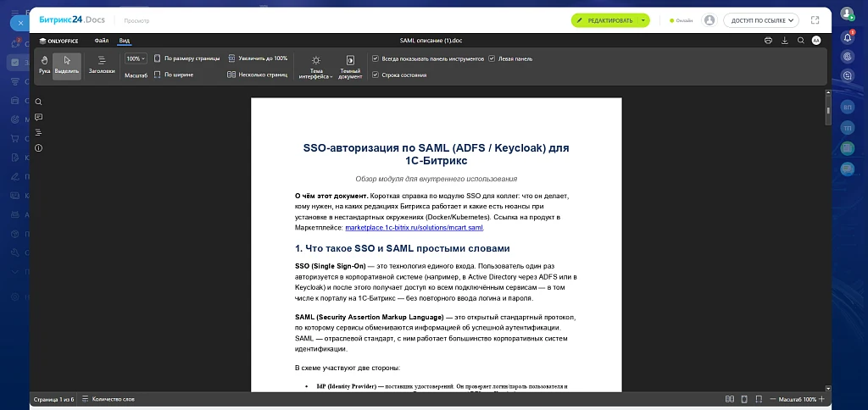Click the По размеру страницы fit-page option
The height and width of the screenshot is (410, 868).
pyautogui.click(x=186, y=58)
